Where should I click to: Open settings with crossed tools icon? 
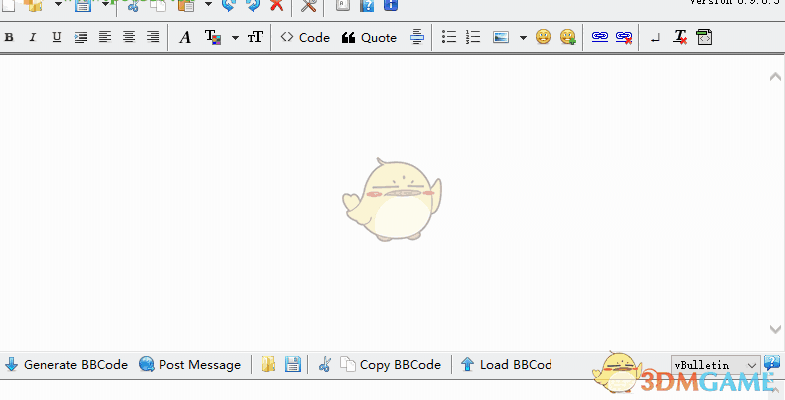pos(308,6)
